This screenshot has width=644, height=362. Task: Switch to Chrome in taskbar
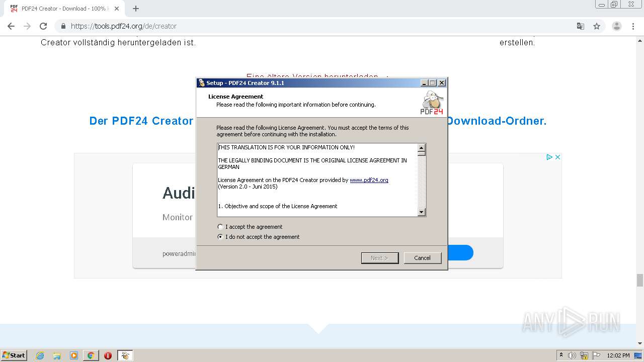coord(91,355)
